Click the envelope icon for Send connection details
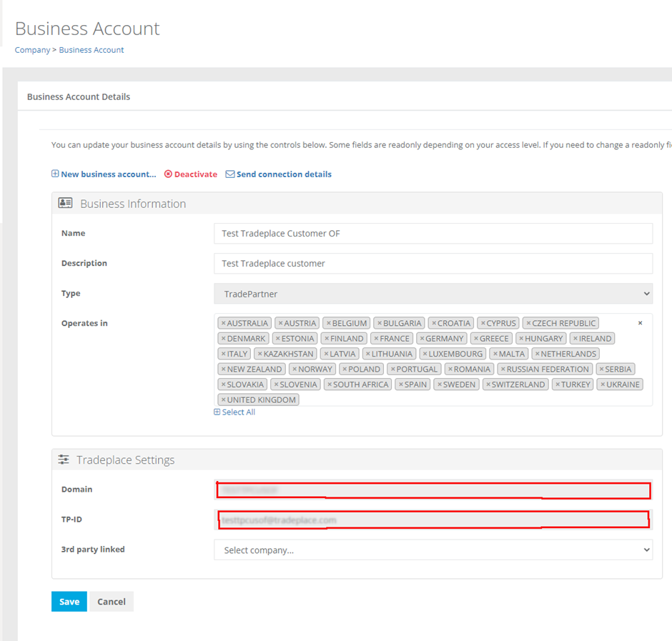Viewport: 672px width, 641px height. coord(230,174)
